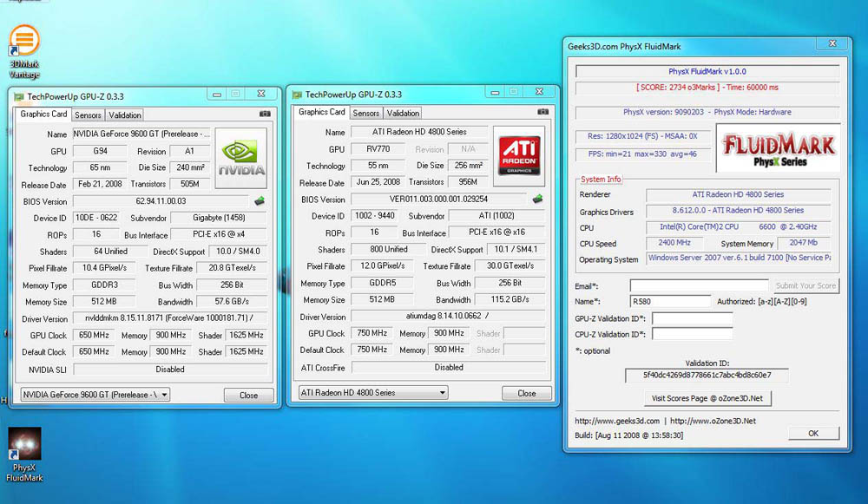
Task: Open the 3DMark Vantage desktop shortcut
Action: click(x=24, y=51)
